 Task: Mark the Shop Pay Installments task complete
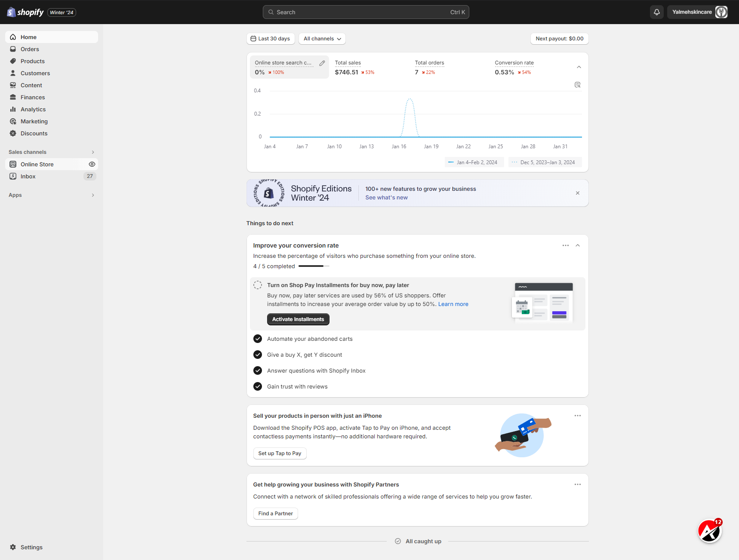coord(258,285)
